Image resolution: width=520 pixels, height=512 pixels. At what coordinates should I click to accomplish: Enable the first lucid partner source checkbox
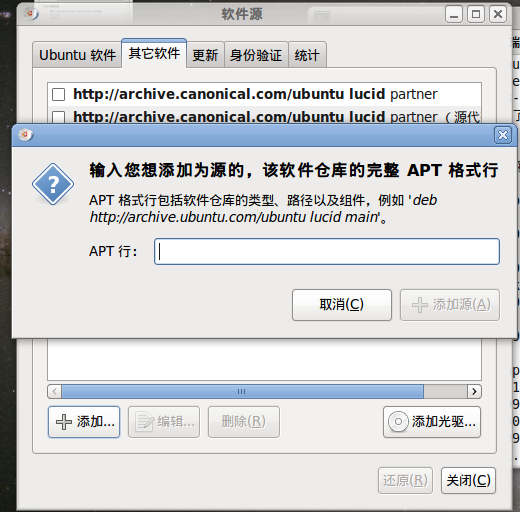[59, 94]
